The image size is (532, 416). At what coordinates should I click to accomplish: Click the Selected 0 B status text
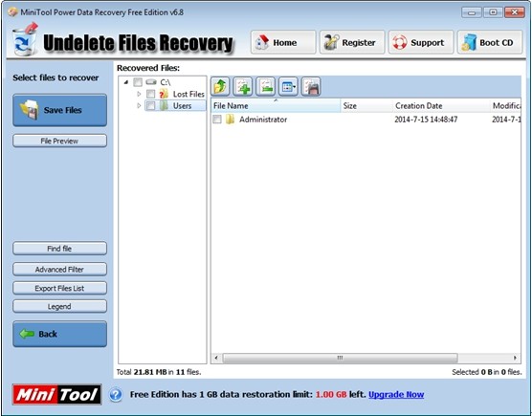click(486, 372)
